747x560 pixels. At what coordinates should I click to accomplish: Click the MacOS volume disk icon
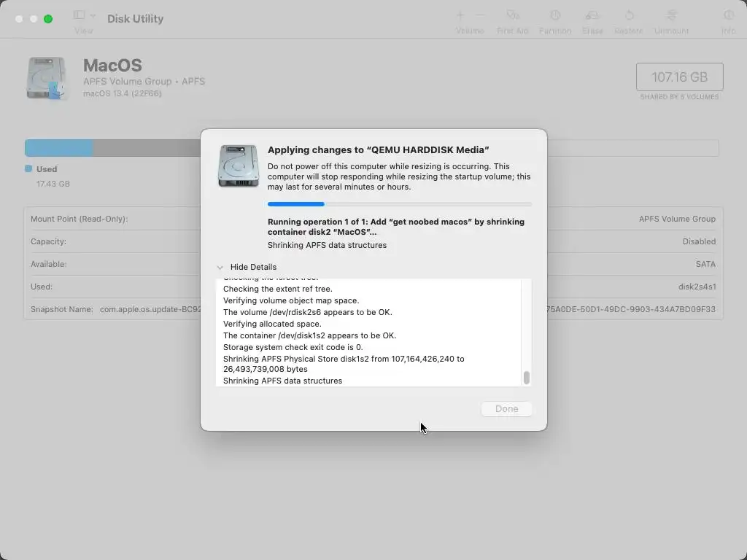[x=46, y=78]
